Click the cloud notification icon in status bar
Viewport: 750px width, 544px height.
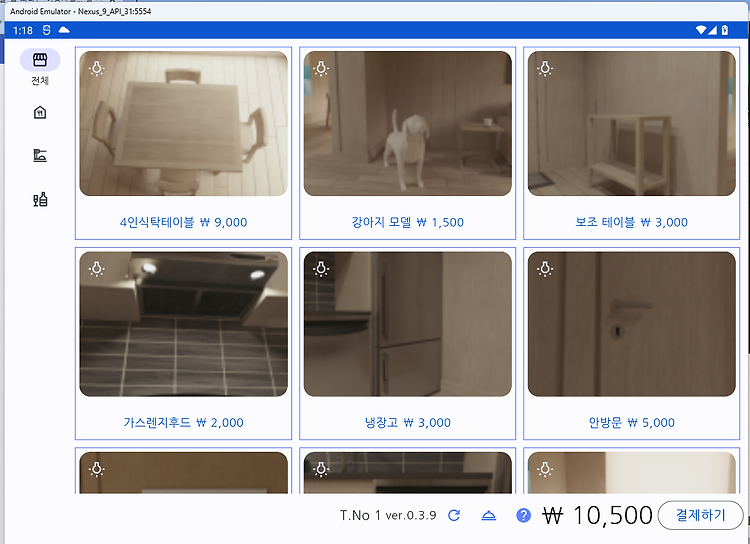pos(64,30)
